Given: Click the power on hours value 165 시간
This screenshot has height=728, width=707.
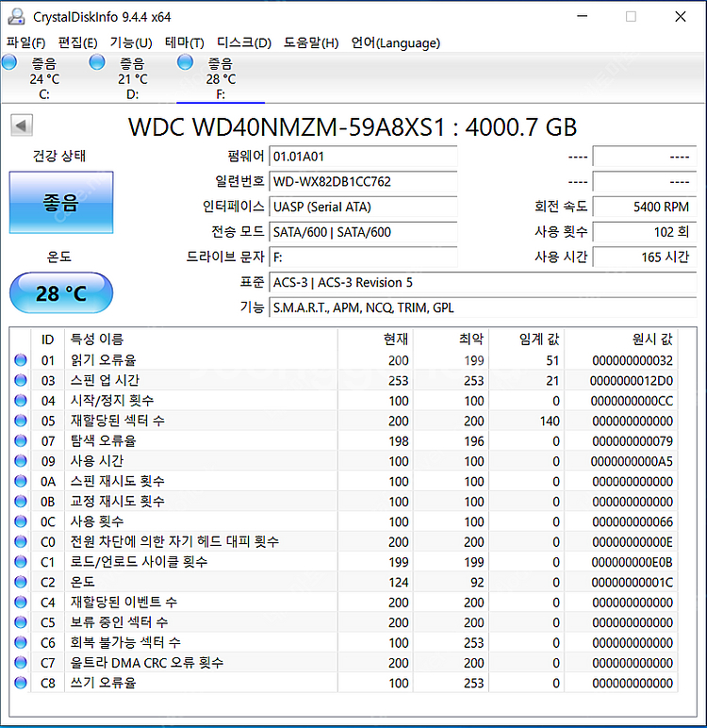Looking at the screenshot, I should click(645, 256).
